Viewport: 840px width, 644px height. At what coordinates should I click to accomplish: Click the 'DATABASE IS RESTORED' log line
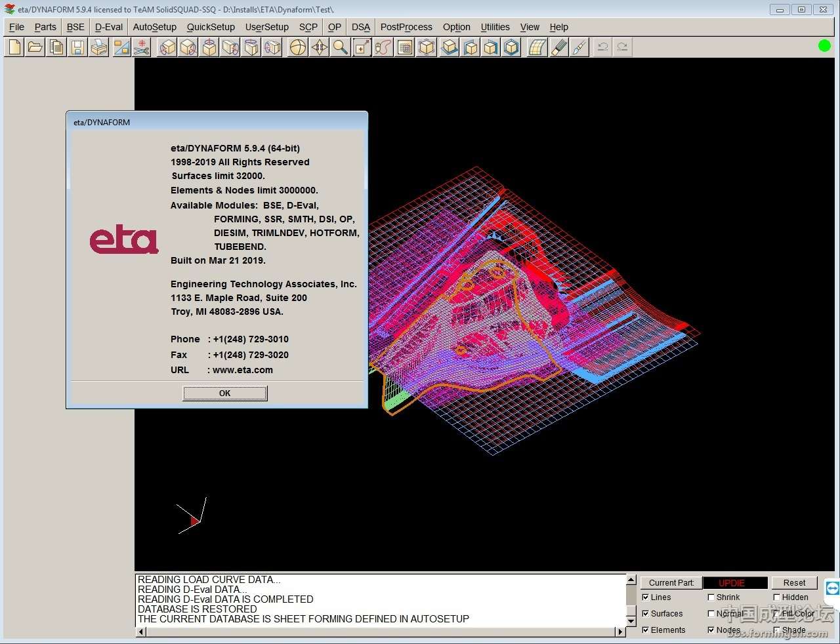pyautogui.click(x=198, y=609)
